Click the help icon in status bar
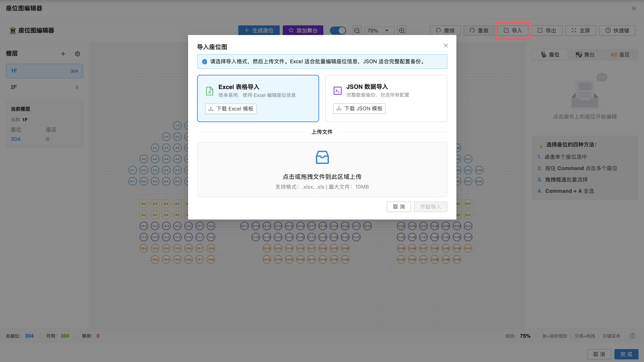This screenshot has width=644, height=362. click(632, 336)
